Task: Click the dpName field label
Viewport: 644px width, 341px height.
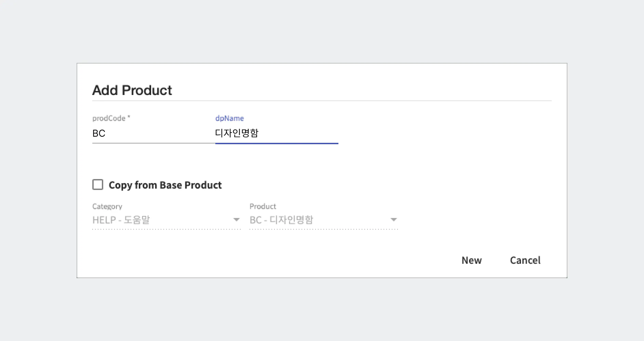Action: pyautogui.click(x=229, y=118)
